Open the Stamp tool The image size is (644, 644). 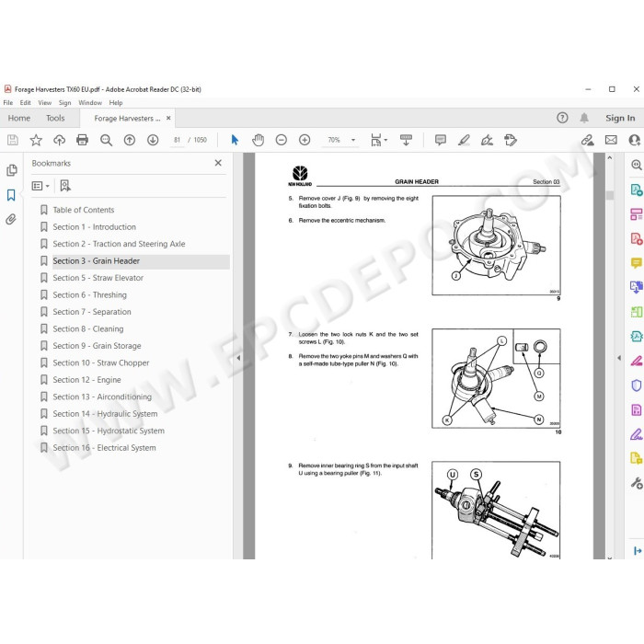click(x=511, y=140)
